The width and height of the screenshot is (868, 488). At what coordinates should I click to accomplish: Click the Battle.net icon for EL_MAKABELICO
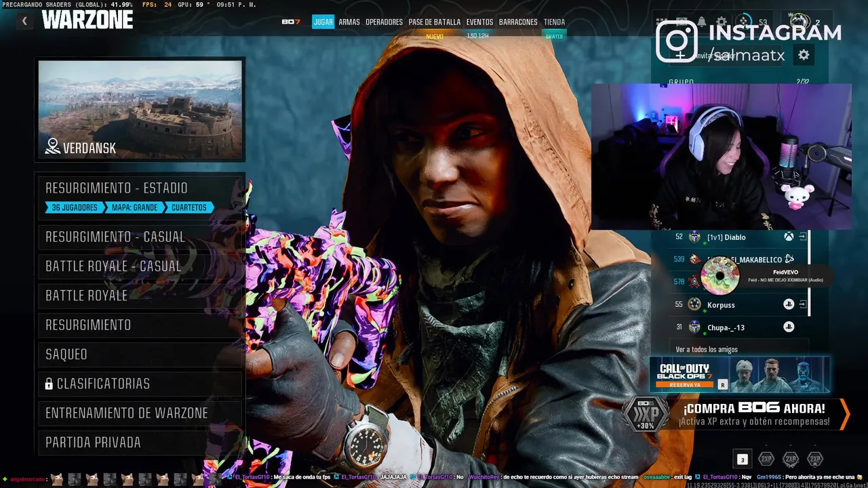(789, 259)
